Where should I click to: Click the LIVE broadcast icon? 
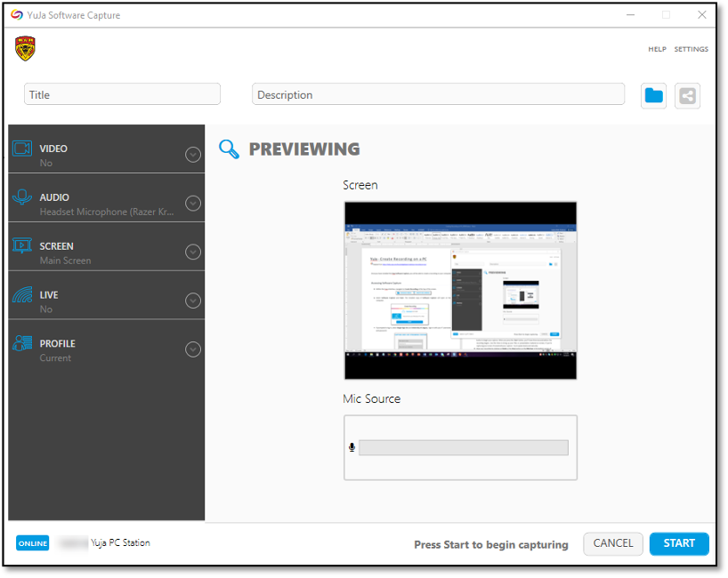pyautogui.click(x=22, y=294)
